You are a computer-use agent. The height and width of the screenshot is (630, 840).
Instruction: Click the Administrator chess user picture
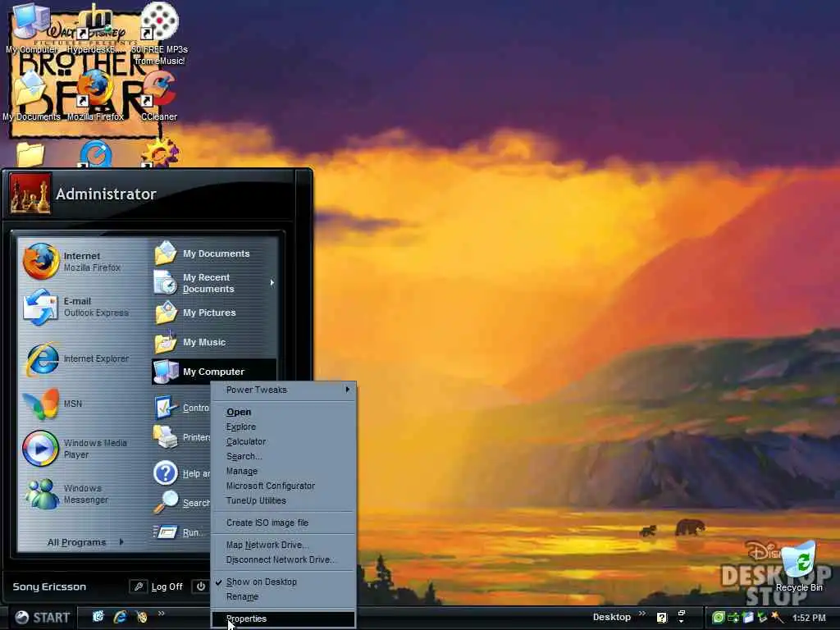point(30,194)
